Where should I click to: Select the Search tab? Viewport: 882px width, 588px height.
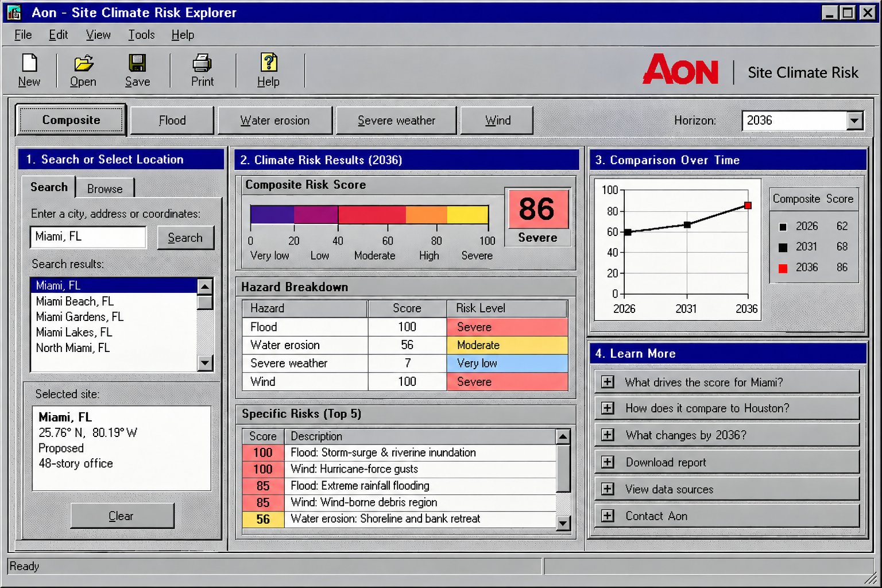tap(49, 187)
